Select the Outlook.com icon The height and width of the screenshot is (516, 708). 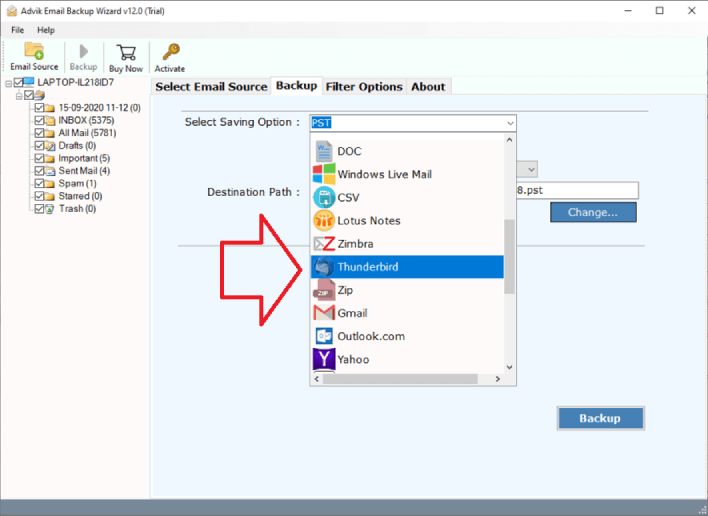tap(324, 336)
